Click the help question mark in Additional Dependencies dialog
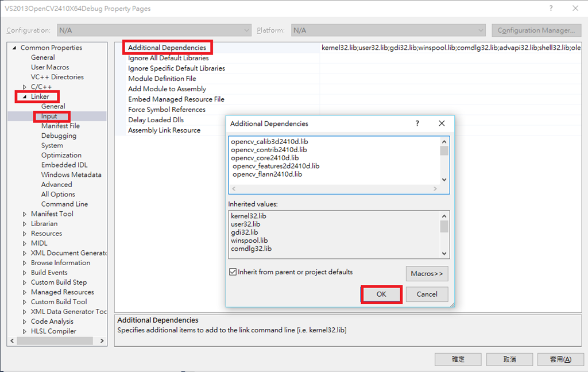The width and height of the screenshot is (588, 372). coord(417,123)
